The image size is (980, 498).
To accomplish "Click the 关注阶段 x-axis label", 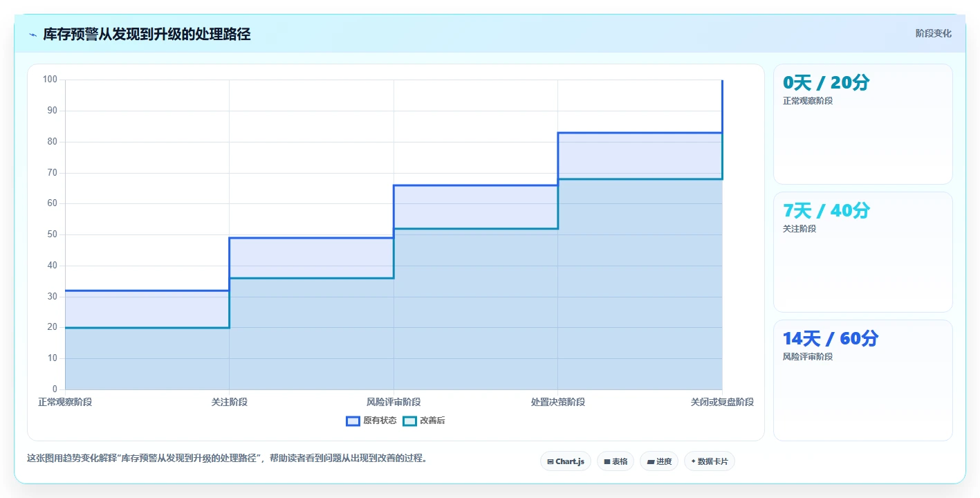I will [x=230, y=402].
